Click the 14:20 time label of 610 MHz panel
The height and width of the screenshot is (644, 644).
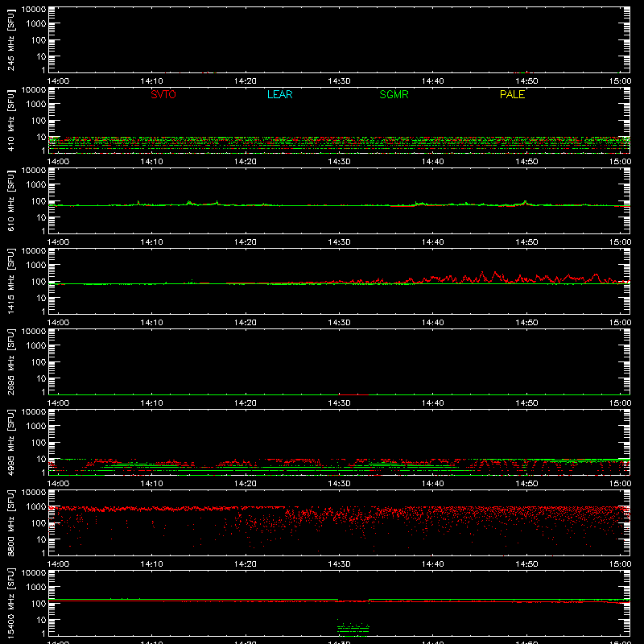coord(246,242)
